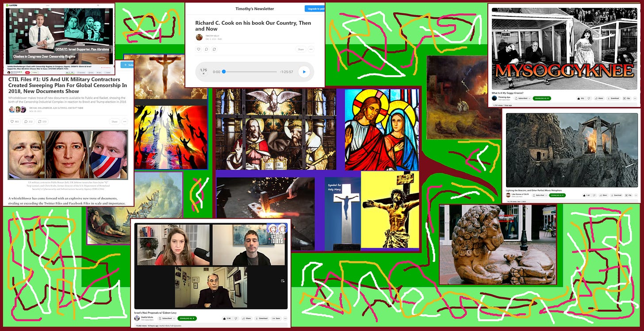Open comments on the Richard C. Cook post
The width and height of the screenshot is (644, 331).
(207, 49)
